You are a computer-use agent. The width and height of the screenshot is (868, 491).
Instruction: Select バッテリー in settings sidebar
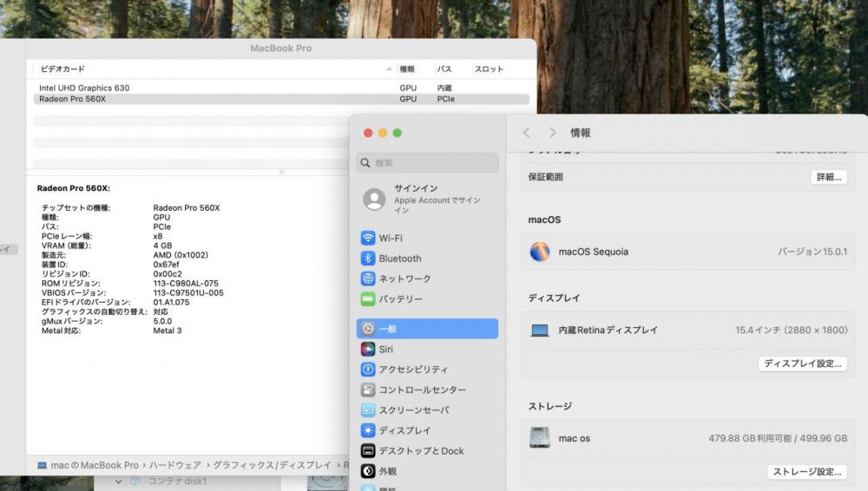point(427,299)
